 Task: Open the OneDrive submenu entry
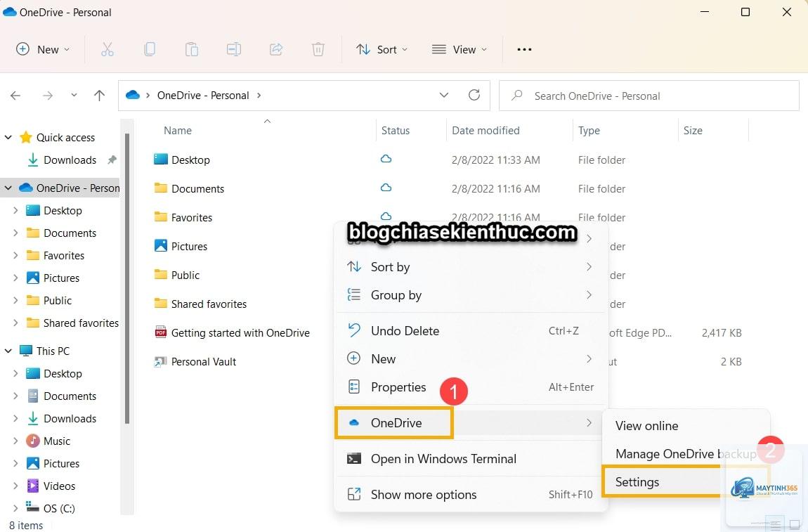(471, 422)
